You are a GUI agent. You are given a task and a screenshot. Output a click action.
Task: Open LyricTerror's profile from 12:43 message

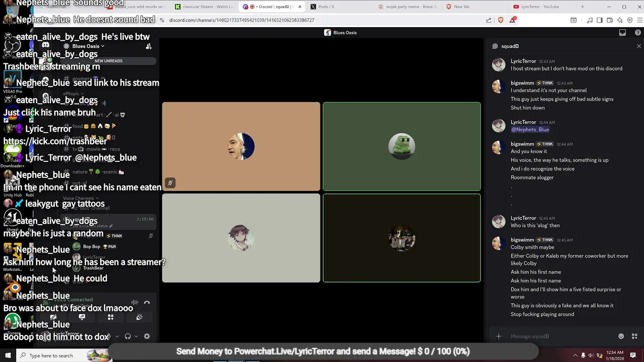point(523,61)
